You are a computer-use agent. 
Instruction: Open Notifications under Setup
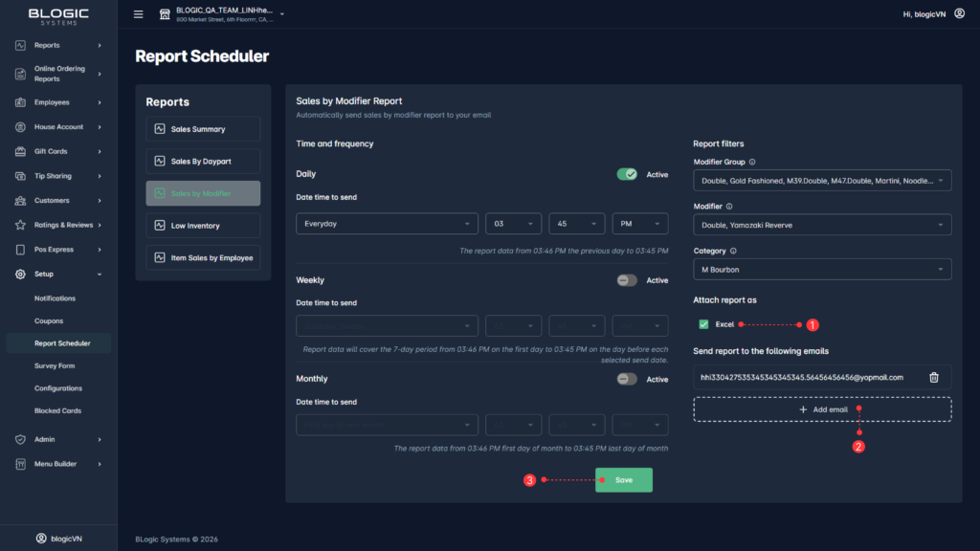[x=55, y=298]
